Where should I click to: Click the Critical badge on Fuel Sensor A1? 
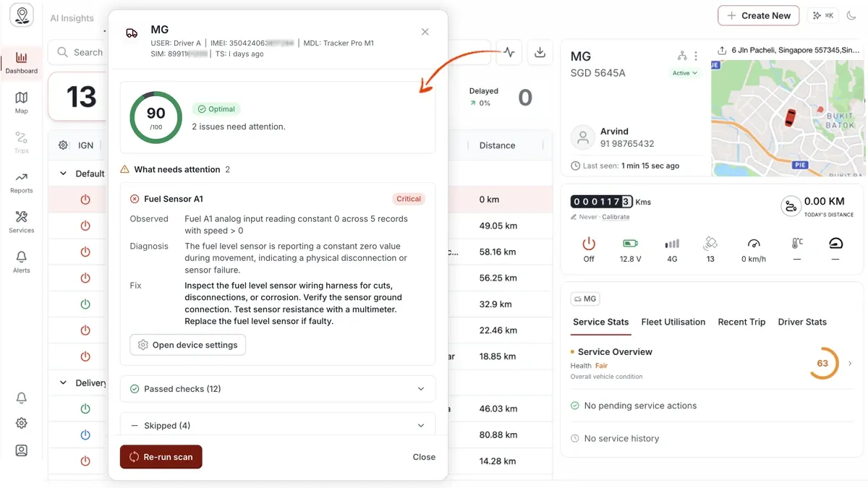coord(409,199)
